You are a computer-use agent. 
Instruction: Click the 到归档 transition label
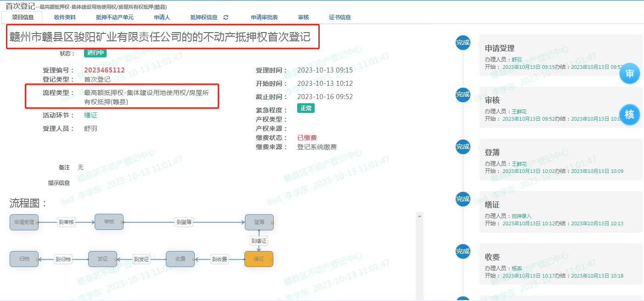click(x=62, y=259)
